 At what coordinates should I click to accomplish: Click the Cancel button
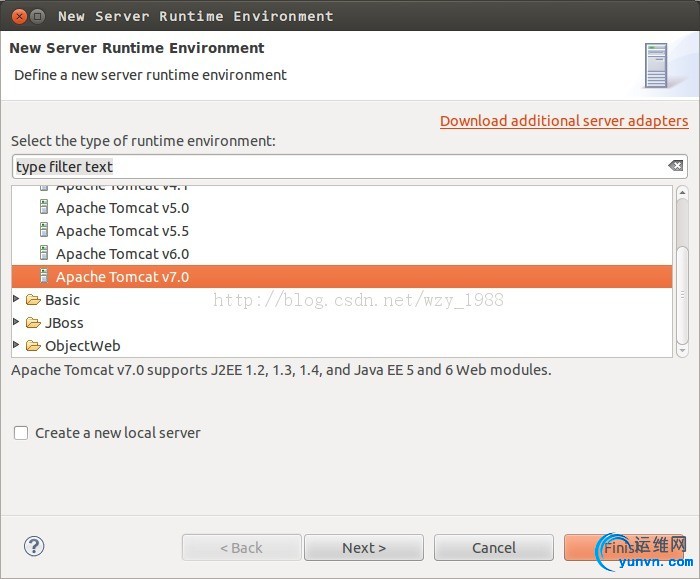point(494,547)
